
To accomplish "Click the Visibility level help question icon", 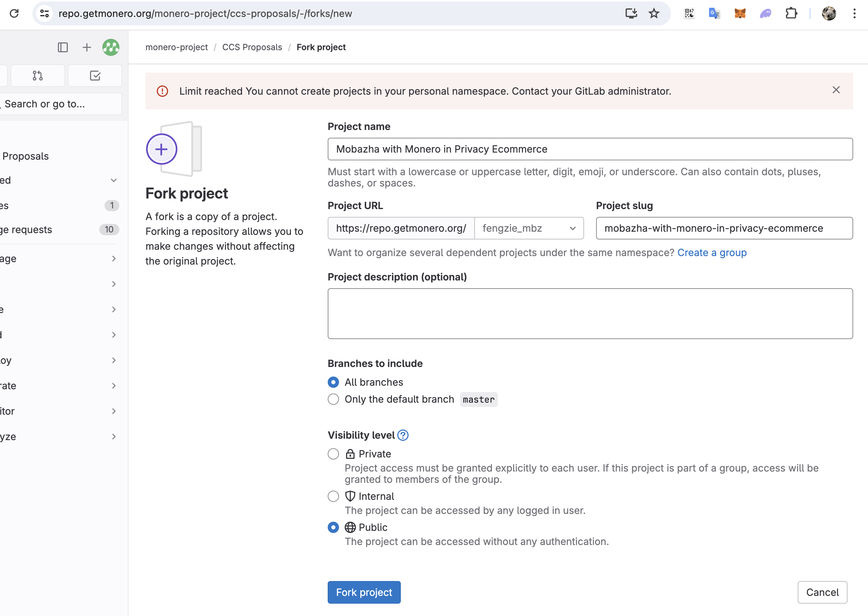I will pos(403,435).
